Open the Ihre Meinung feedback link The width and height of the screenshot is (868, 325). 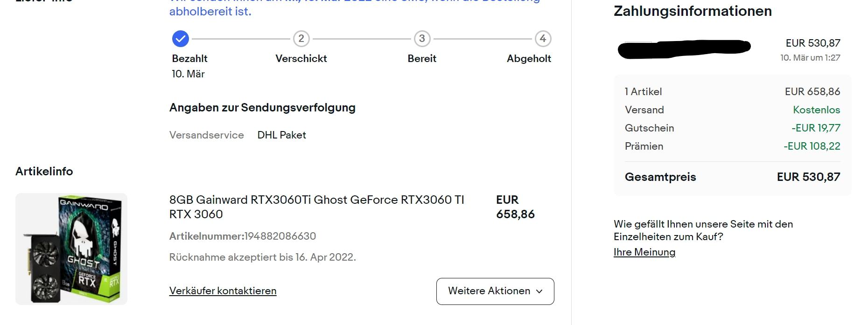pyautogui.click(x=644, y=252)
